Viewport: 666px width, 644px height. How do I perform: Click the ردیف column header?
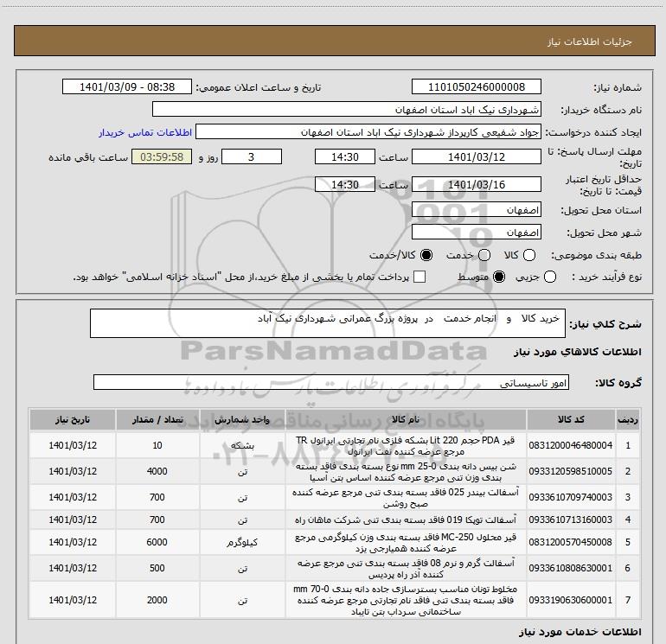[x=627, y=419]
